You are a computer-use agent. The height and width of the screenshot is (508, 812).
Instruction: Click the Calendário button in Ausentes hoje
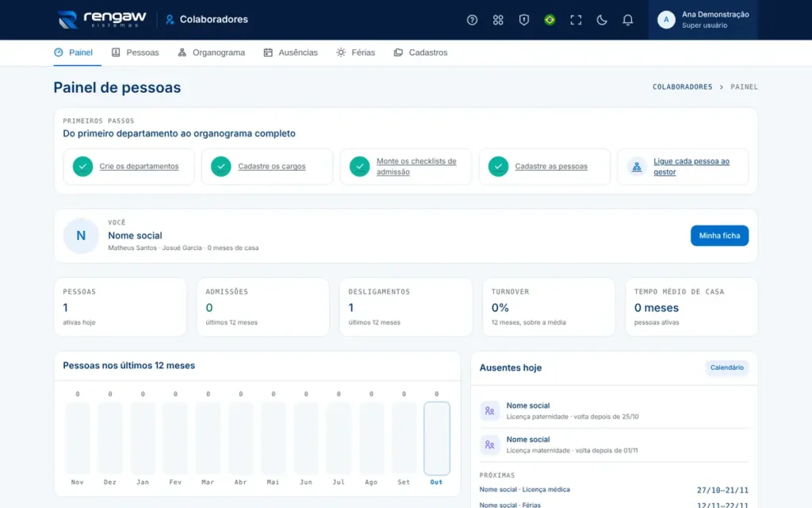point(726,368)
